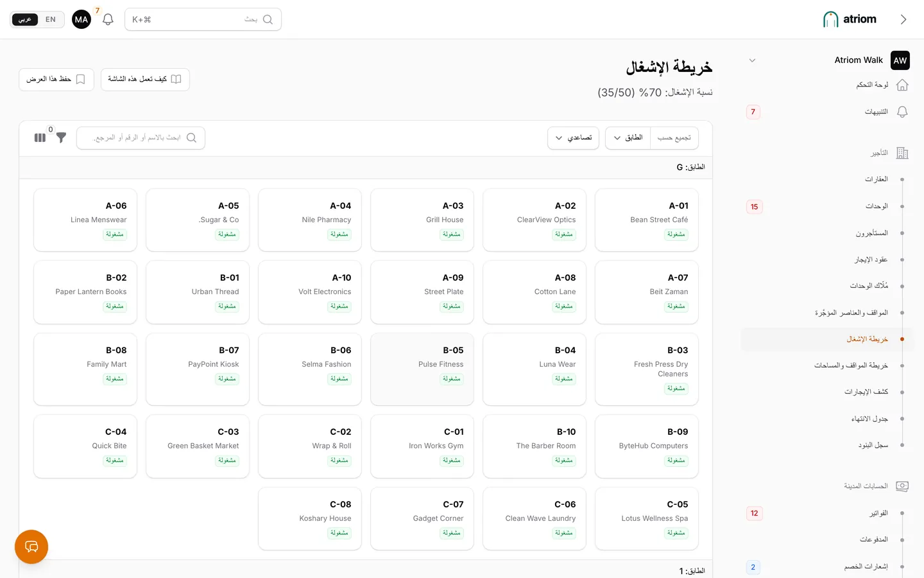Open إشعارات الخصم in the sidebar

(826, 566)
